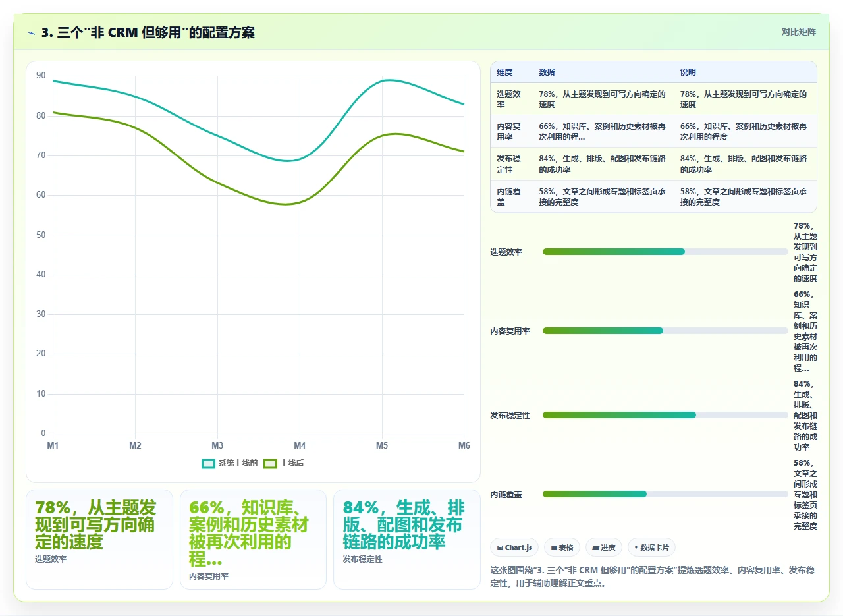843x616 pixels.
Task: Open the 对比矩阵 label in the header
Action: click(798, 32)
